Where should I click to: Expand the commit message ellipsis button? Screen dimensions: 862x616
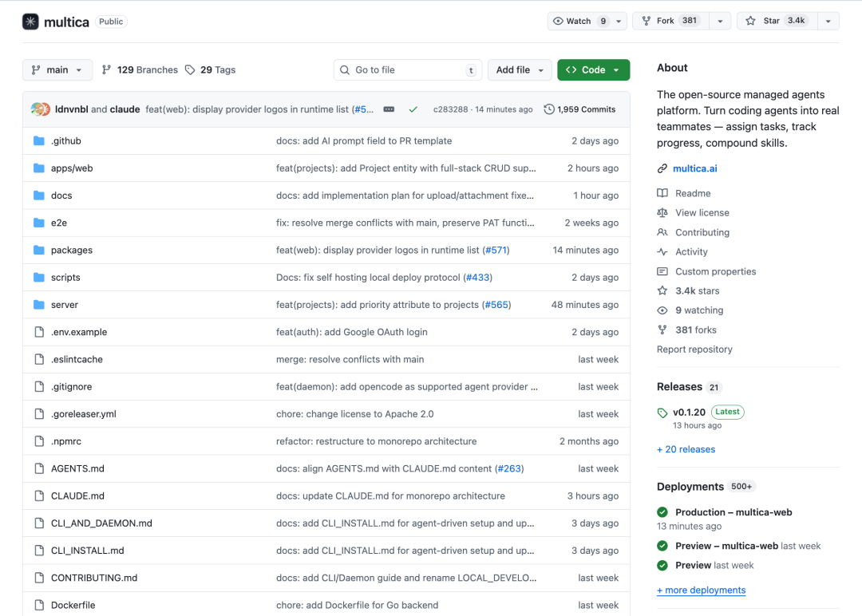[x=389, y=109]
